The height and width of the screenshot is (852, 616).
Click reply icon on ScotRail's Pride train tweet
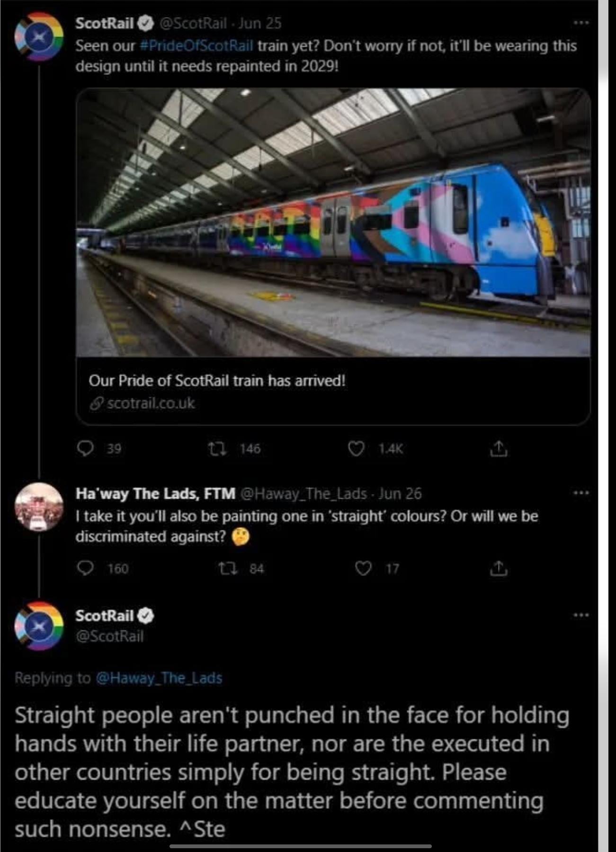85,448
